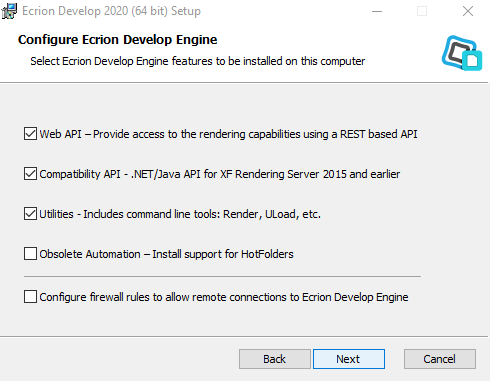490x381 pixels.
Task: Enable Obsolete Automation HotFolders support
Action: point(30,254)
